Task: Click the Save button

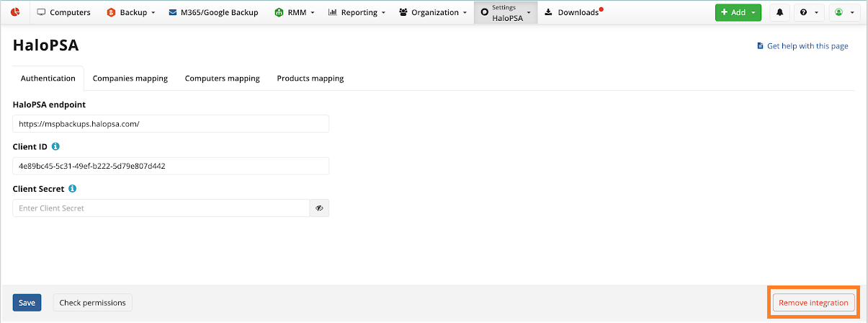Action: (27, 303)
